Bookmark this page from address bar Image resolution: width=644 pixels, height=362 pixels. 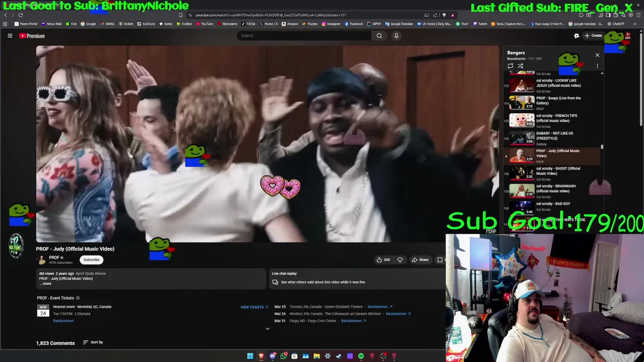[x=181, y=15]
